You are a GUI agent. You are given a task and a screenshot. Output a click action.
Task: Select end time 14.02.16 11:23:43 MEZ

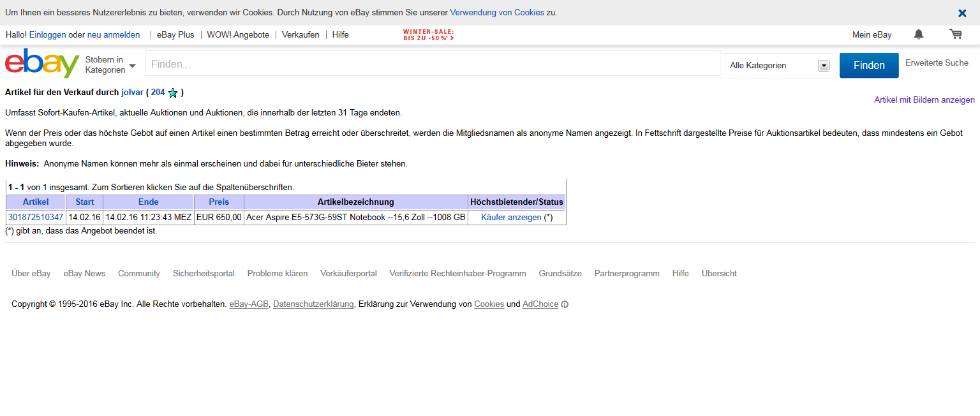(x=149, y=218)
